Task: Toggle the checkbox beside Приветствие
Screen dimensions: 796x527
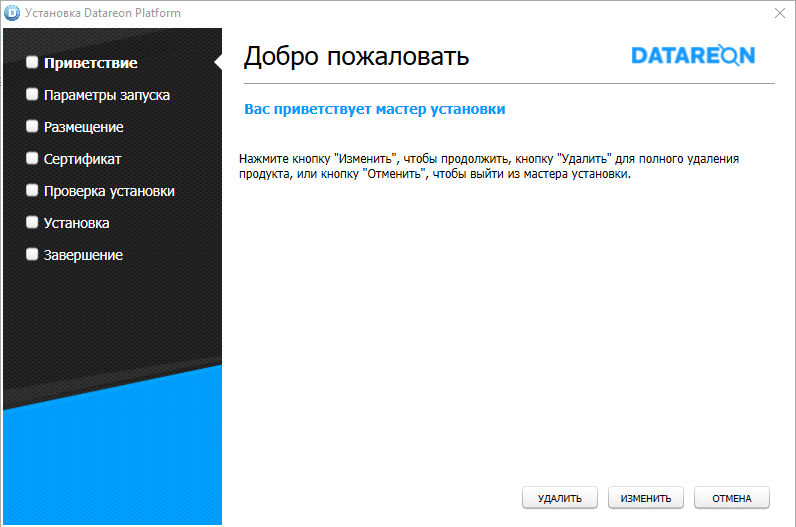Action: coord(32,63)
